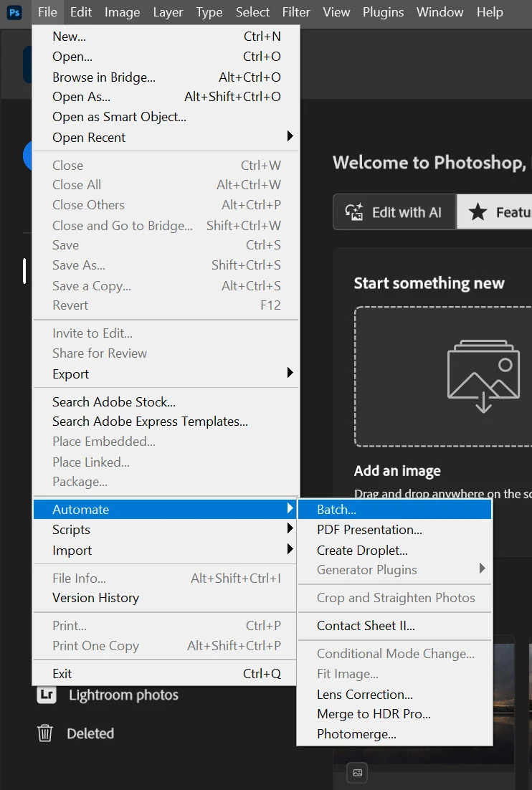The image size is (532, 790).
Task: Open the Help menu
Action: pos(490,12)
